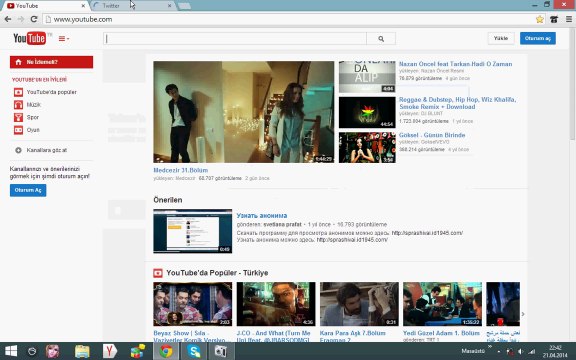
Task: Close the YouTube tab
Action: click(x=83, y=6)
